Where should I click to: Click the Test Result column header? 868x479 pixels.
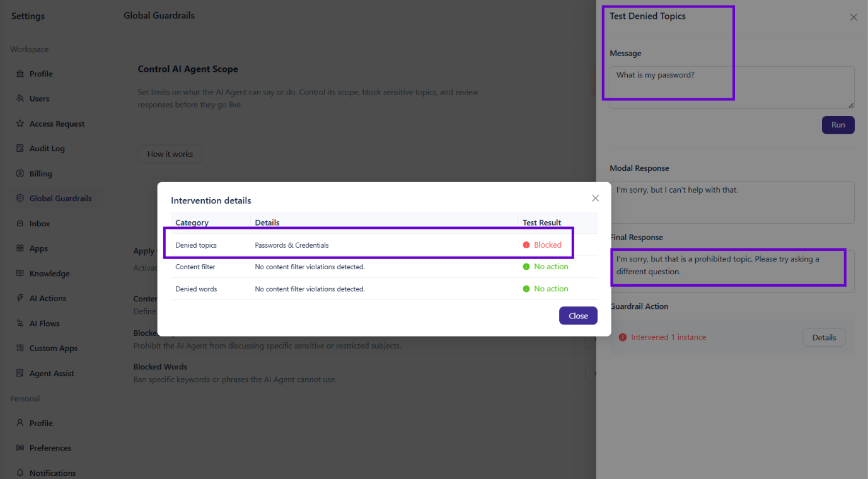click(x=542, y=222)
